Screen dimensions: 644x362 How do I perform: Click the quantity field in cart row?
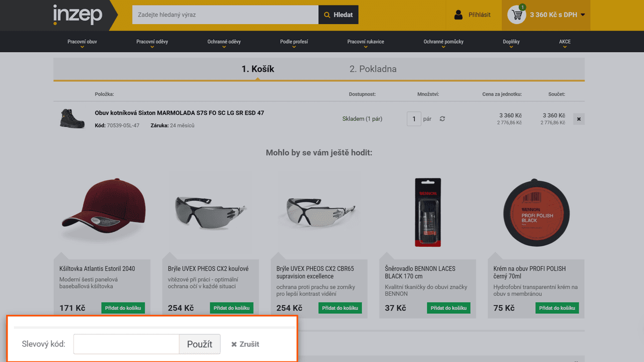[x=414, y=119]
